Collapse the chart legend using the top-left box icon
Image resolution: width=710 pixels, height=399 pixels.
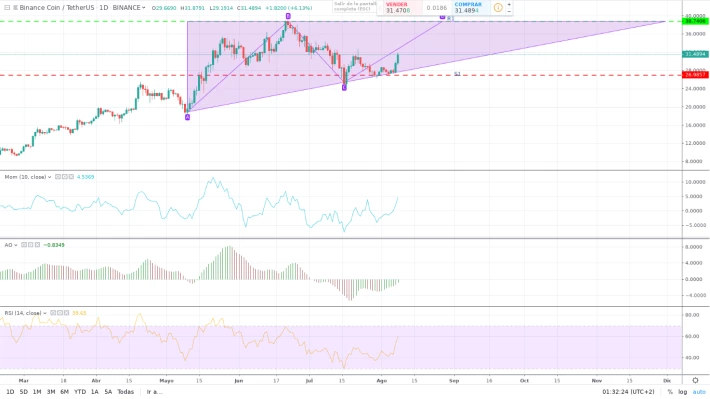[7, 8]
